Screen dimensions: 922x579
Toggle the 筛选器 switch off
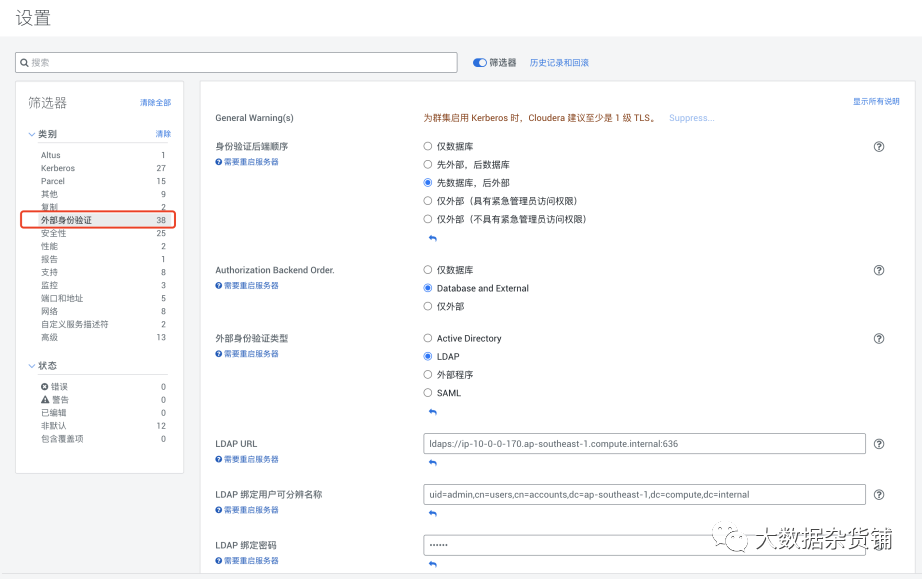pos(480,62)
